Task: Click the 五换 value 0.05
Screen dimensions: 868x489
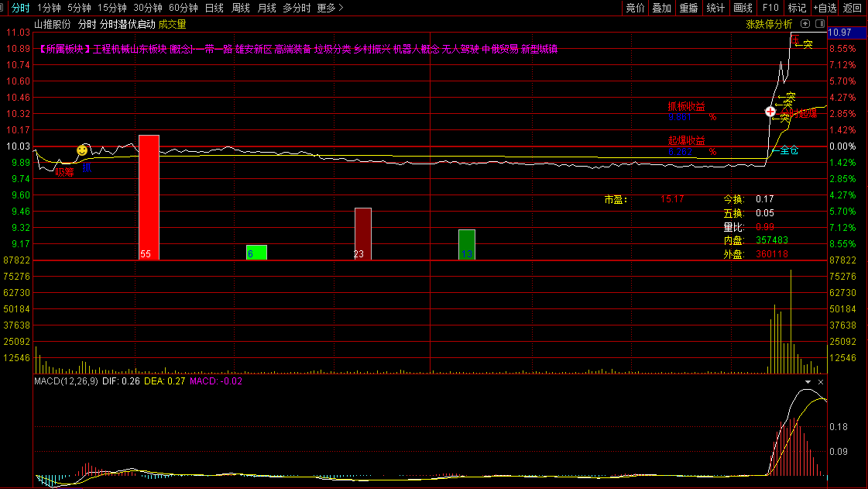Action: pyautogui.click(x=765, y=213)
